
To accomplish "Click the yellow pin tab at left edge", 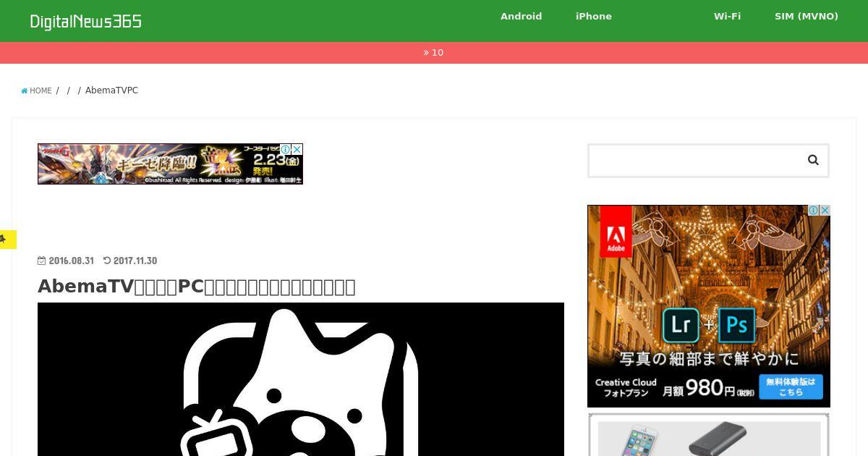I will coord(7,240).
